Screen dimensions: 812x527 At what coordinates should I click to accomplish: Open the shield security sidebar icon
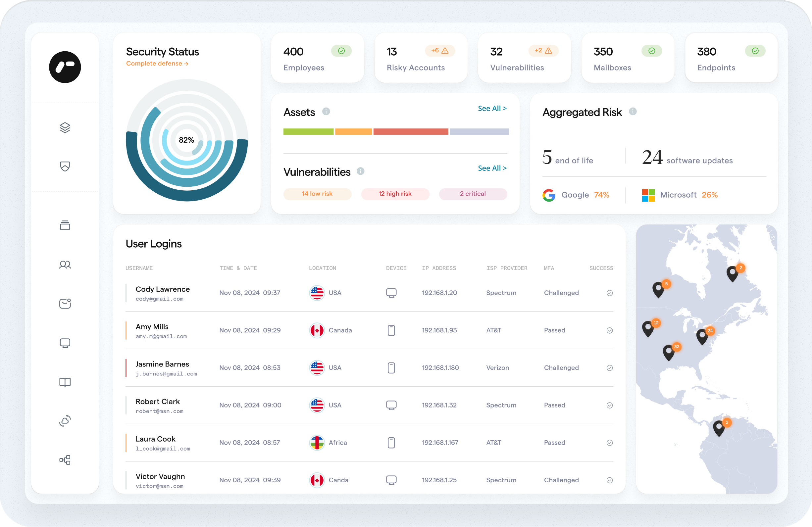click(65, 166)
